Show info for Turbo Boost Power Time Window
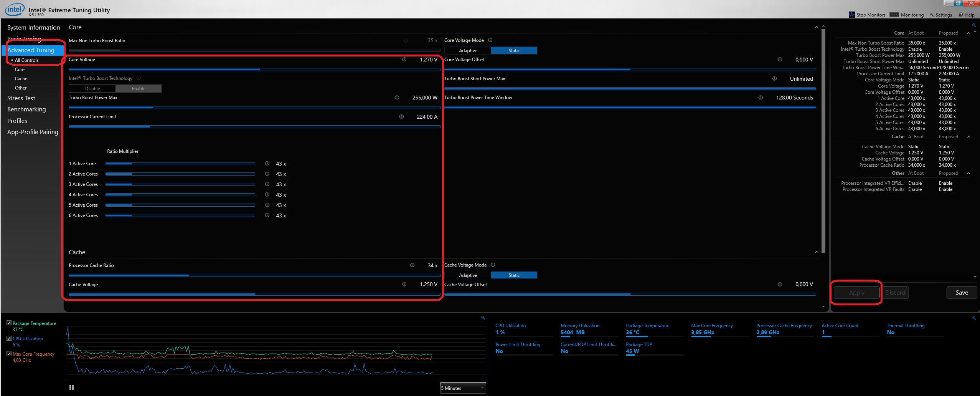The image size is (980, 396). pos(761,98)
